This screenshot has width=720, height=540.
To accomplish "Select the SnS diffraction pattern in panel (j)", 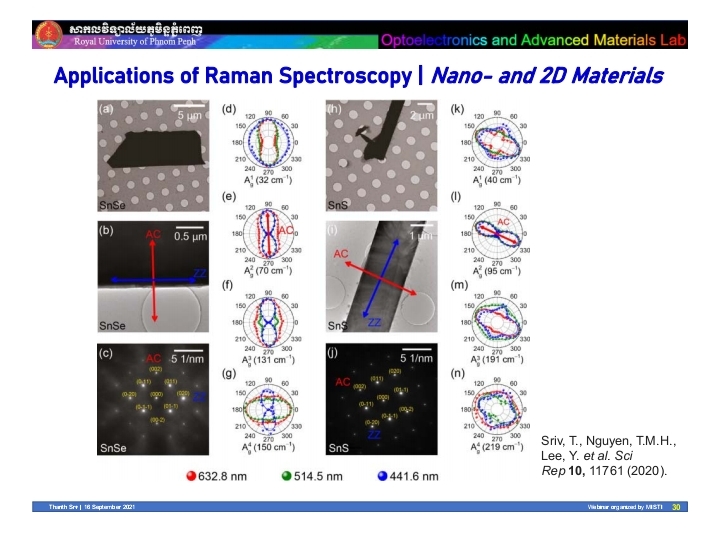I will click(381, 398).
